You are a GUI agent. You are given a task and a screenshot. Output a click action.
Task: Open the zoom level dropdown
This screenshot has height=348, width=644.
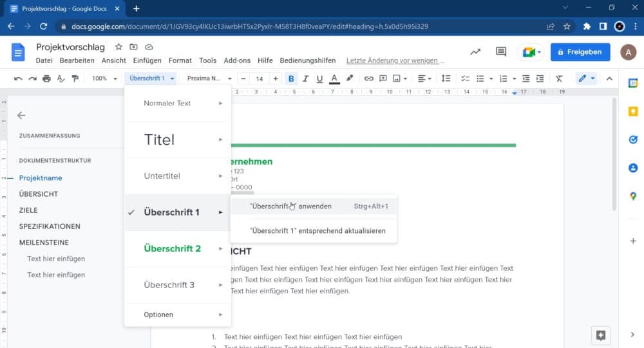coord(104,78)
